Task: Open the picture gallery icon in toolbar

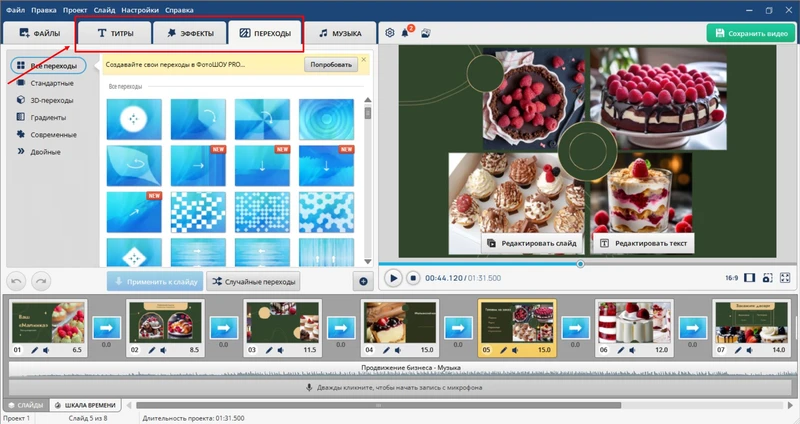Action: click(426, 33)
